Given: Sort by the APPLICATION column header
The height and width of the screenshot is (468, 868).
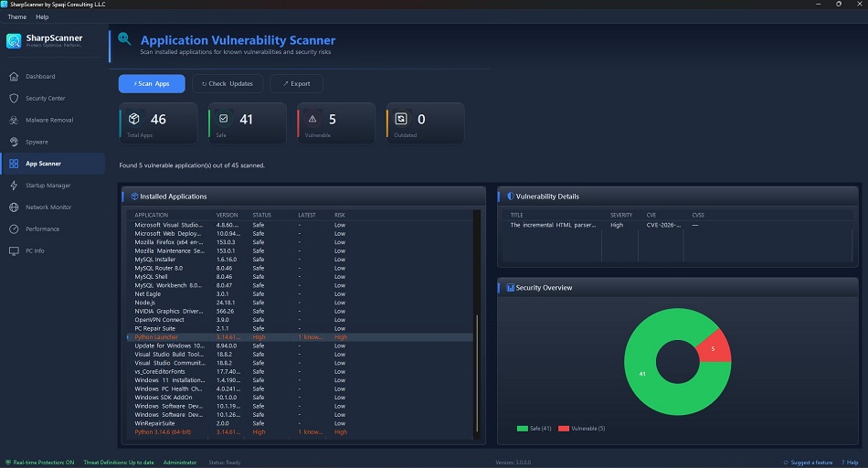Looking at the screenshot, I should [x=151, y=215].
